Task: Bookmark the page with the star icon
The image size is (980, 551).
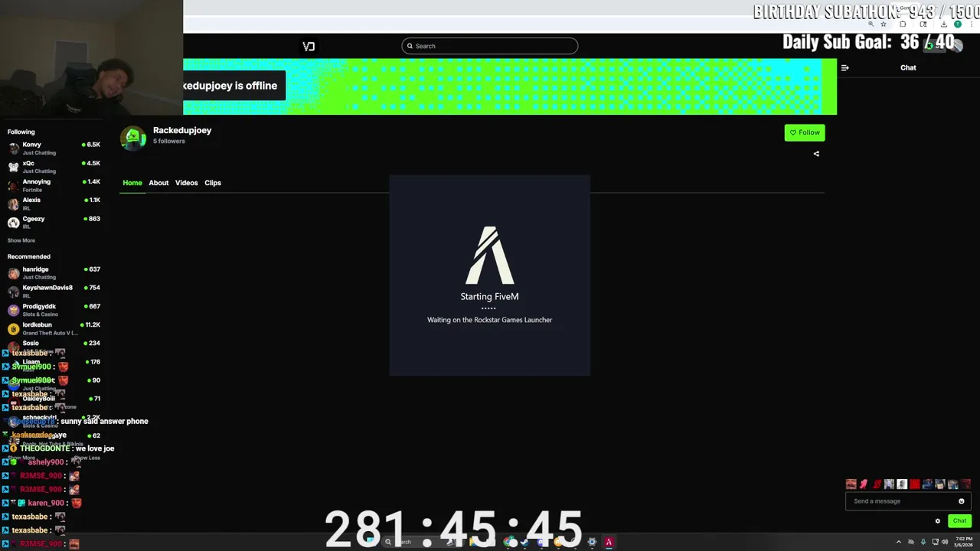Action: (884, 24)
